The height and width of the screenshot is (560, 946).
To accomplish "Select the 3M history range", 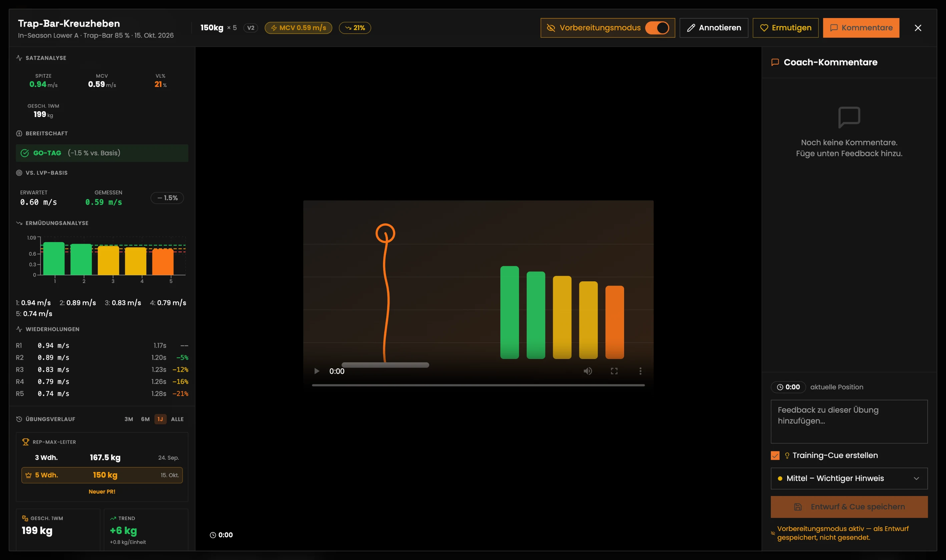I will point(129,419).
